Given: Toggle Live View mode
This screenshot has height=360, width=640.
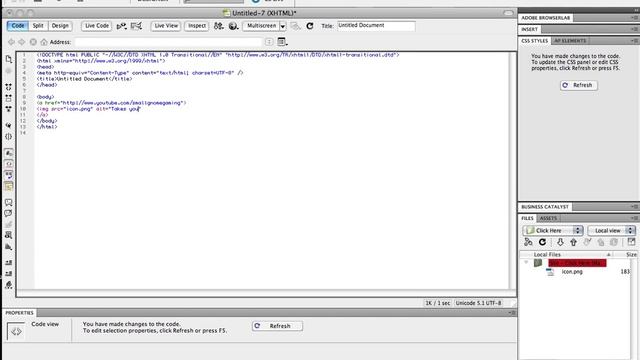Looking at the screenshot, I should point(166,26).
